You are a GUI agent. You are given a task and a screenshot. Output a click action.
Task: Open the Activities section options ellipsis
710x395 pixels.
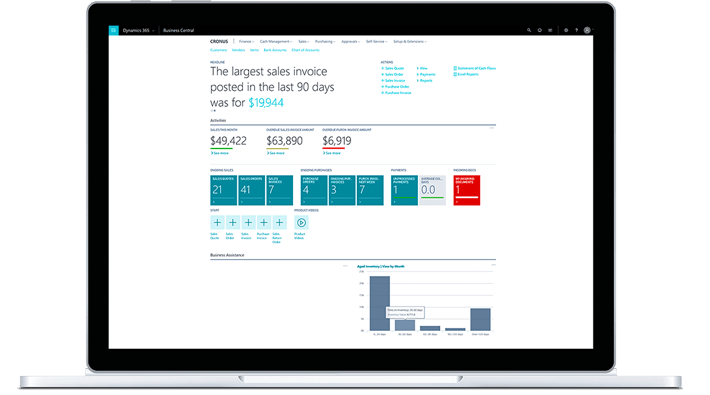pyautogui.click(x=492, y=128)
